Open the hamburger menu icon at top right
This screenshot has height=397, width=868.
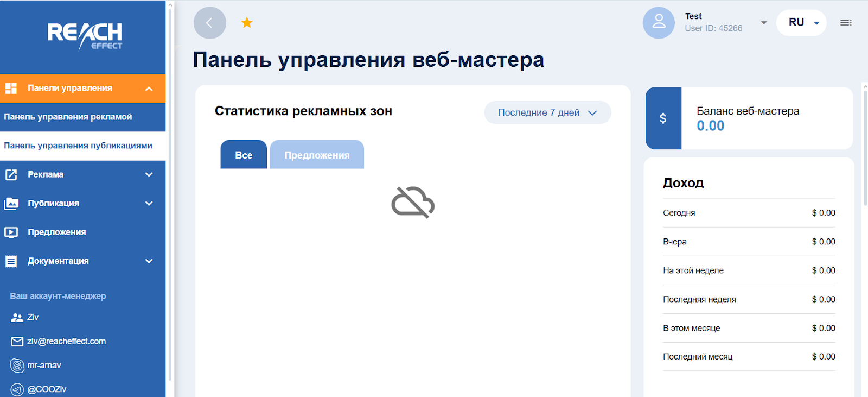click(845, 23)
